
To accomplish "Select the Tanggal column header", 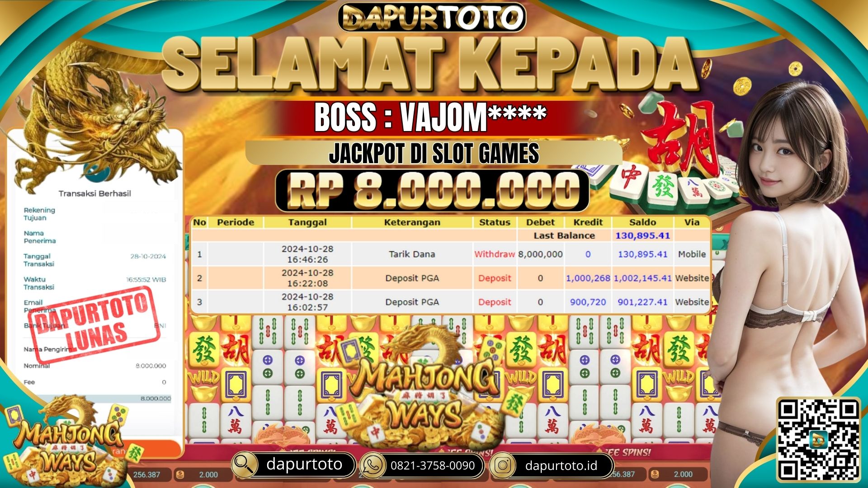I will 307,222.
